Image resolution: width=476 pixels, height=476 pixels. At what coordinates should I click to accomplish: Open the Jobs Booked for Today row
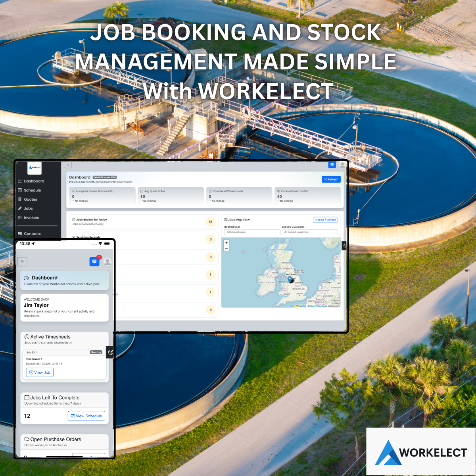(x=144, y=222)
